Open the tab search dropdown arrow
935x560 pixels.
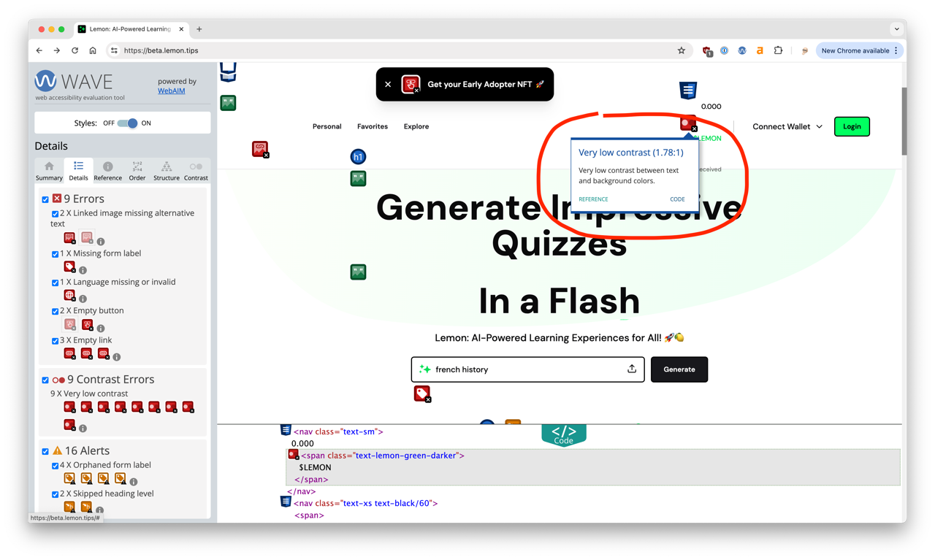(x=896, y=29)
